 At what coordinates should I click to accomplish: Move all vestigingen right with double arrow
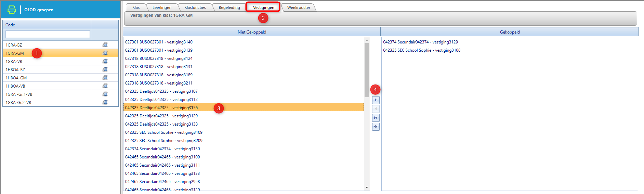(x=376, y=118)
